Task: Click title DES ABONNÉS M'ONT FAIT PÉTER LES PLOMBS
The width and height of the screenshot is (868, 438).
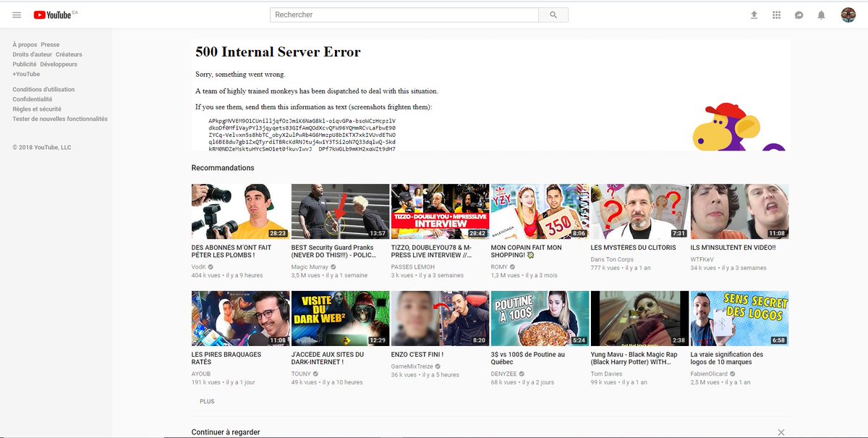Action: point(231,251)
